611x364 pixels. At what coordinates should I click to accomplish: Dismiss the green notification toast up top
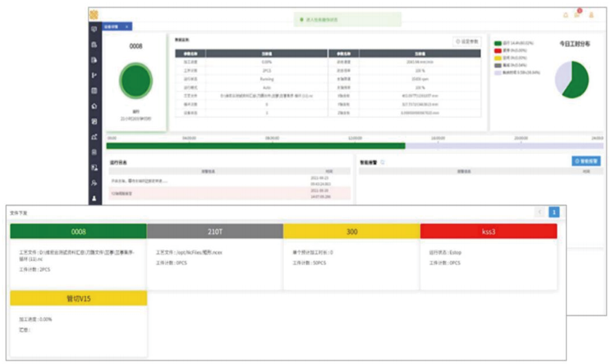click(347, 20)
